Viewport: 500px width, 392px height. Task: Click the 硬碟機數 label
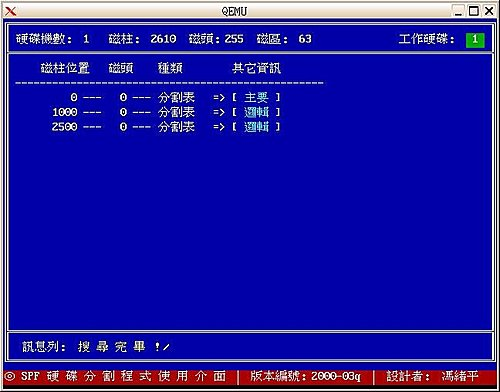(x=44, y=39)
